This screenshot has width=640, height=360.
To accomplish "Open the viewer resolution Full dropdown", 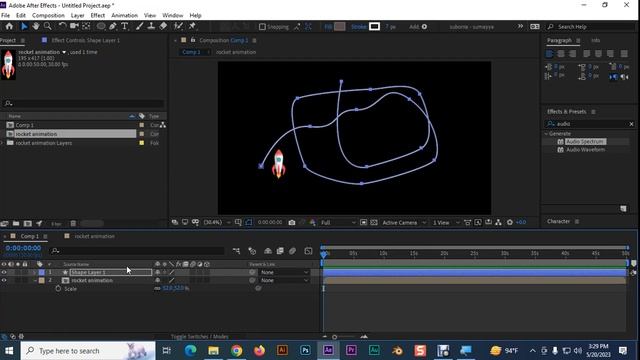I will pos(338,222).
